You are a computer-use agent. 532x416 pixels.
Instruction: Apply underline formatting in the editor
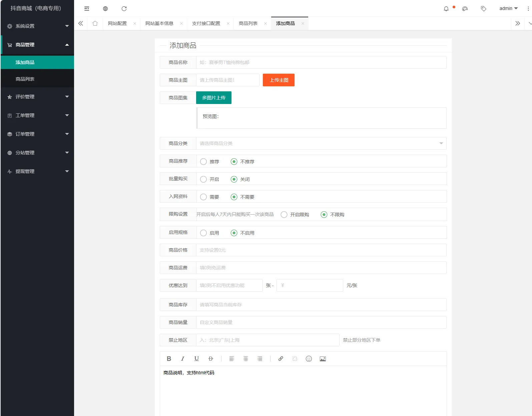[x=196, y=359]
